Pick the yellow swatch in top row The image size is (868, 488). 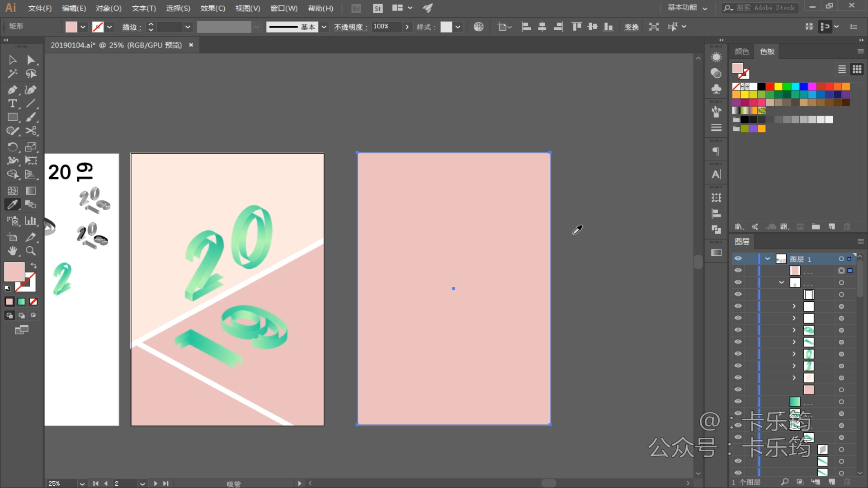778,86
